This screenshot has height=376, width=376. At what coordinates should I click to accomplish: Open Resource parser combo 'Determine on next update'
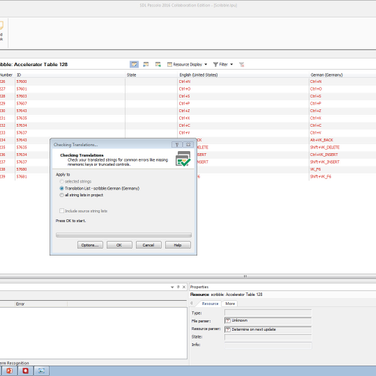click(x=268, y=329)
